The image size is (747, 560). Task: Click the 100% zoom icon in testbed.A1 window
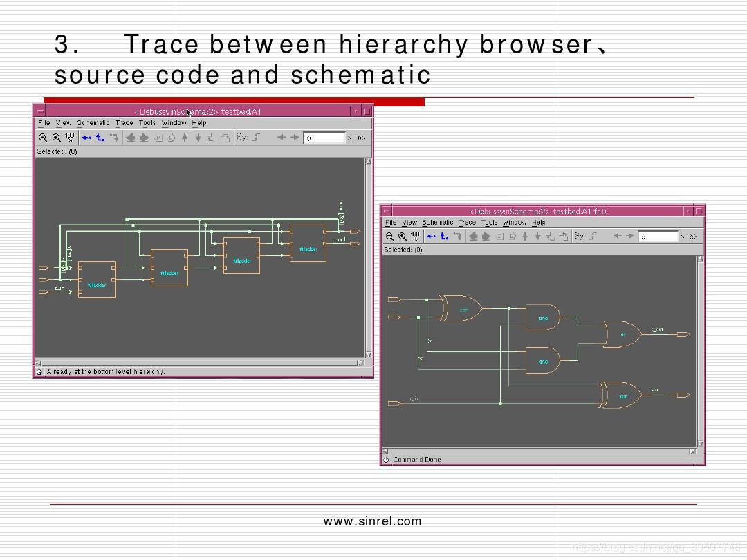pyautogui.click(x=70, y=138)
